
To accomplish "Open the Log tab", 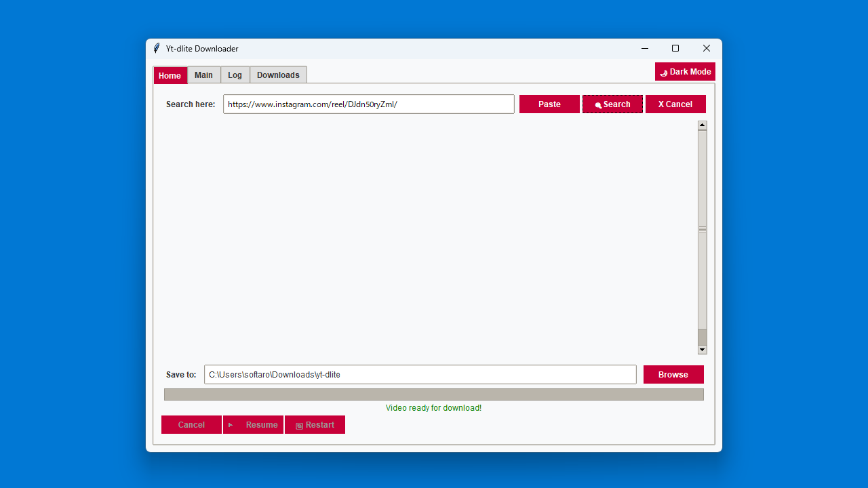I will click(x=235, y=75).
